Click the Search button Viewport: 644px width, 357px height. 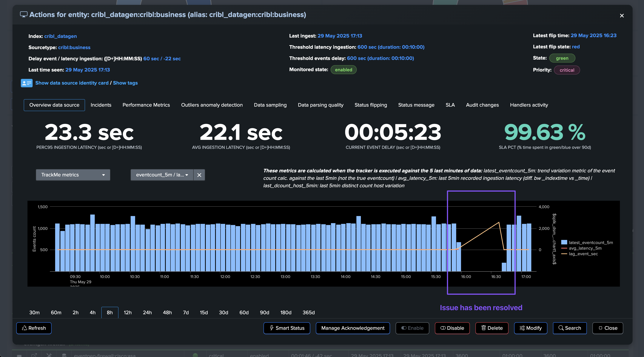point(569,328)
